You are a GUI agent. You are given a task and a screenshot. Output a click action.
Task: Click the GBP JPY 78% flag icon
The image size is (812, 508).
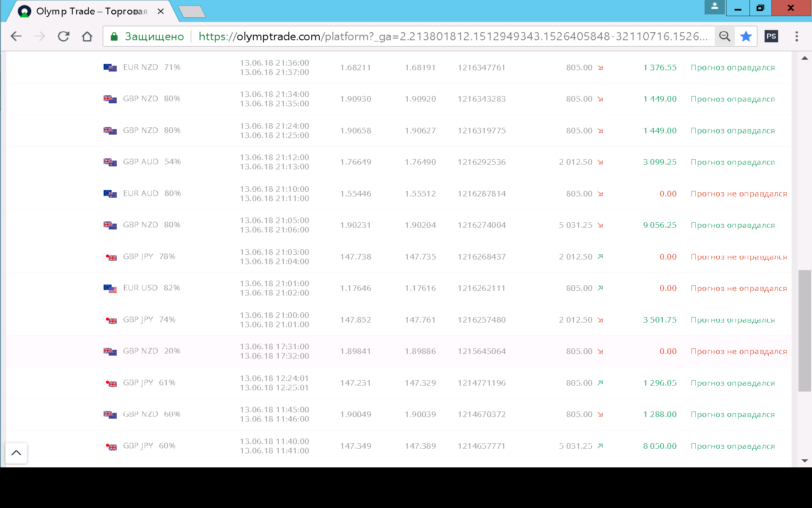point(111,257)
